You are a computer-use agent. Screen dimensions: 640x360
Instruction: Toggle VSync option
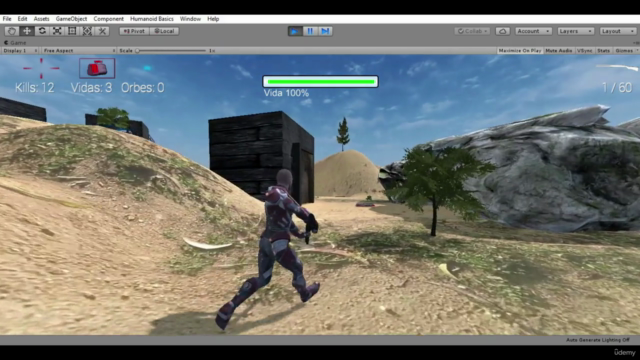click(x=584, y=51)
